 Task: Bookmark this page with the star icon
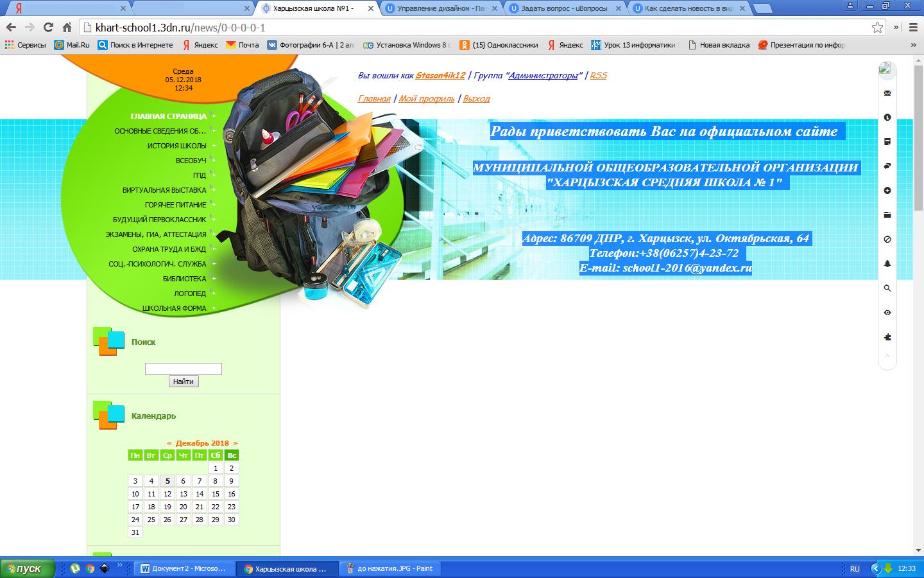point(877,28)
